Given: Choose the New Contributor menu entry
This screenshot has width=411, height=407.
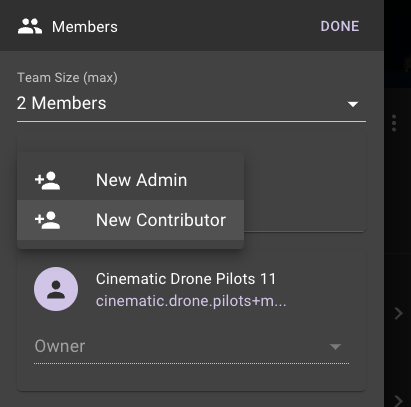Looking at the screenshot, I should pos(130,220).
